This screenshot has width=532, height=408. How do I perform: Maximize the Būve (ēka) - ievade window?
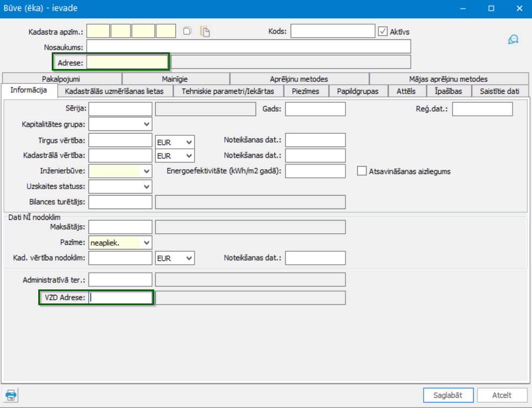491,9
